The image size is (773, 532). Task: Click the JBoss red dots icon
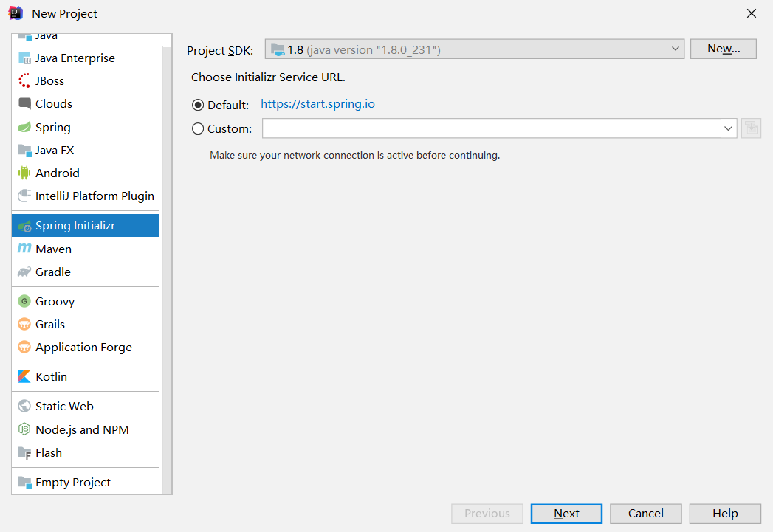tap(24, 80)
